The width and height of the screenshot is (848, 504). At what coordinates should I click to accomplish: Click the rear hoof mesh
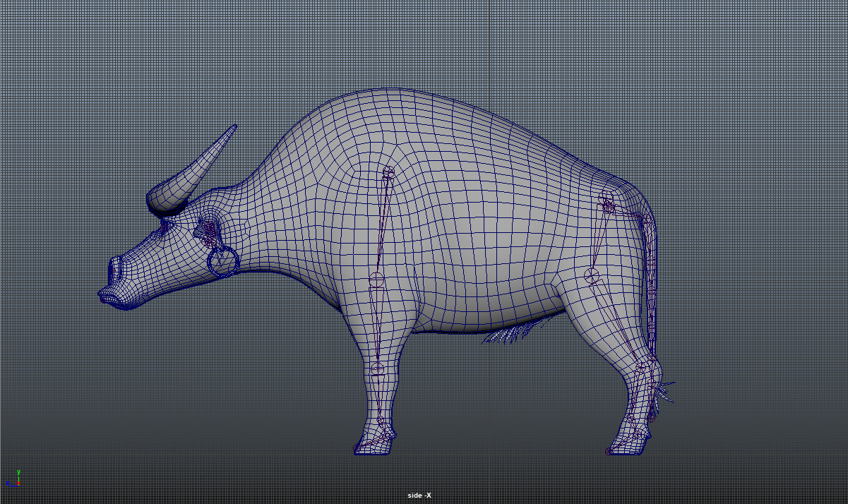628,443
